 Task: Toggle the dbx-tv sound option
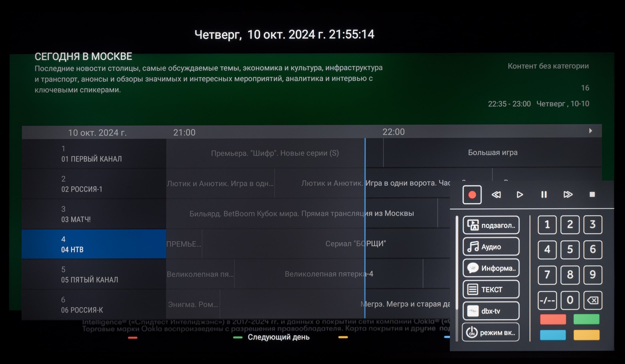491,311
